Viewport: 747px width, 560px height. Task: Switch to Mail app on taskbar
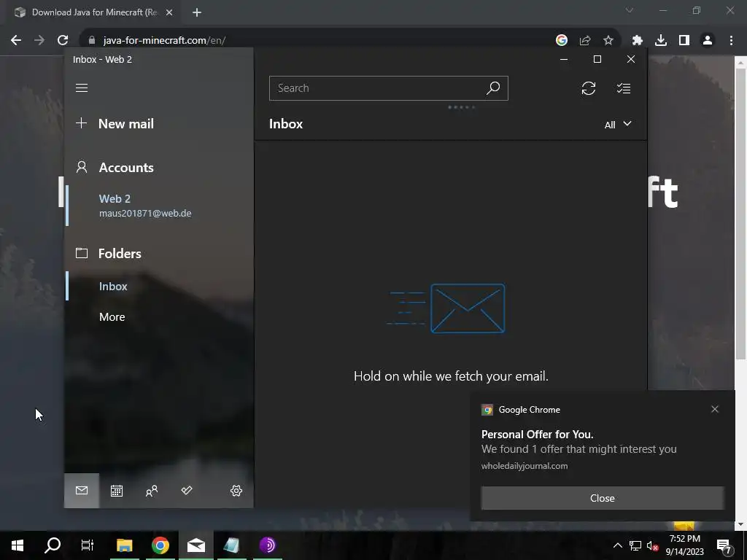[196, 545]
